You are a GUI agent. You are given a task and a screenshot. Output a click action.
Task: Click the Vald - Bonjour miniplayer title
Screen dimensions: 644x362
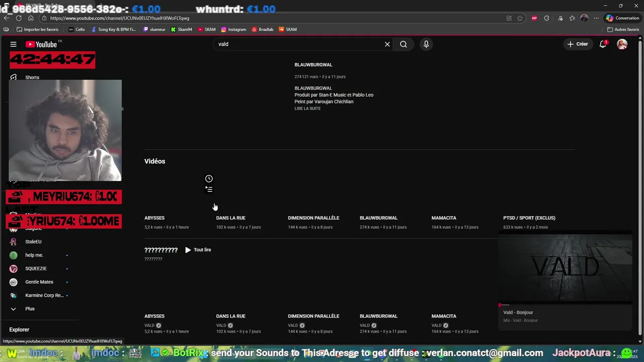tap(518, 313)
